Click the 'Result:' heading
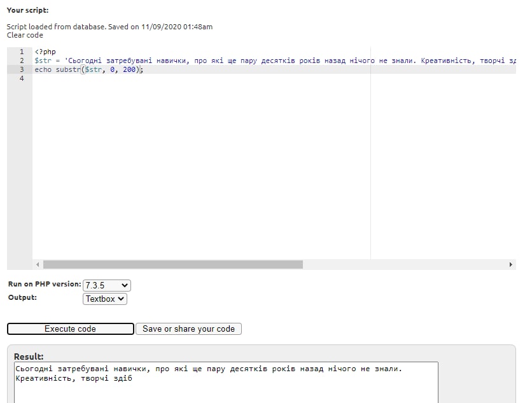Viewport: 532px width, 403px height. coord(29,357)
